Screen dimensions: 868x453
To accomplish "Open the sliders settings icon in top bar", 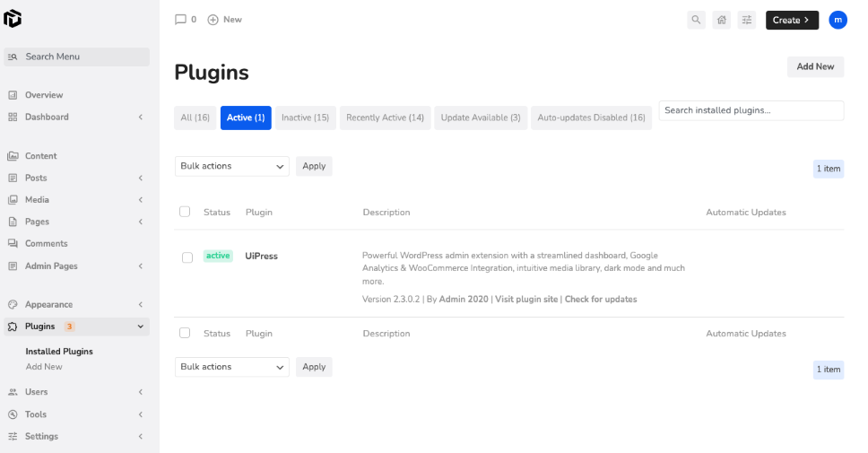I will [x=747, y=20].
